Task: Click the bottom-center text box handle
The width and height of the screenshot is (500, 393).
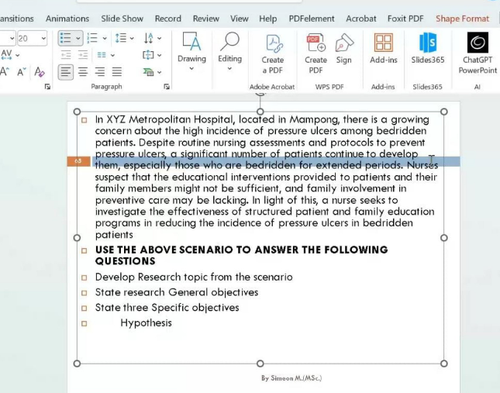Action: pyautogui.click(x=260, y=363)
